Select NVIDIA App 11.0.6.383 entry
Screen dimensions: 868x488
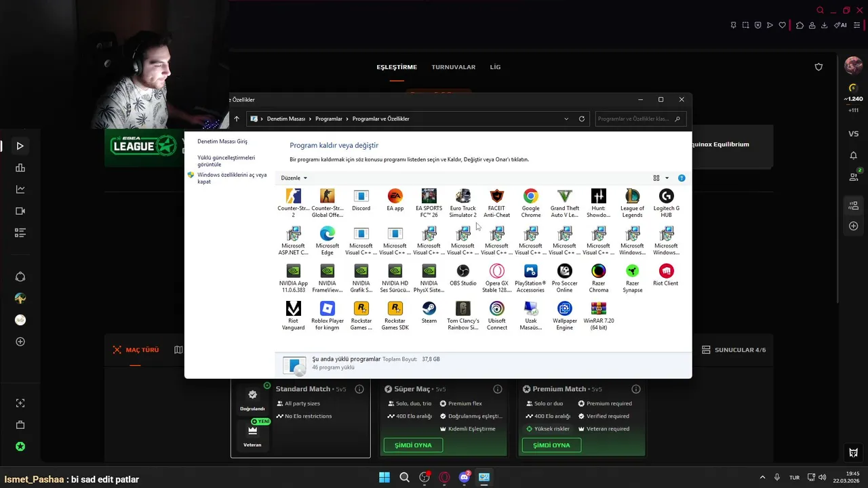click(x=293, y=278)
